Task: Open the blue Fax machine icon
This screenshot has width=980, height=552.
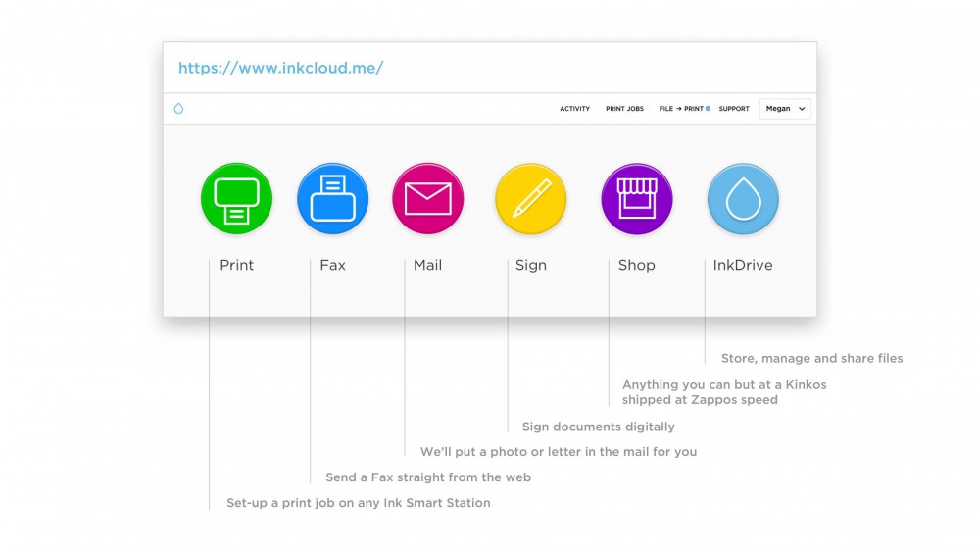Action: pos(332,199)
